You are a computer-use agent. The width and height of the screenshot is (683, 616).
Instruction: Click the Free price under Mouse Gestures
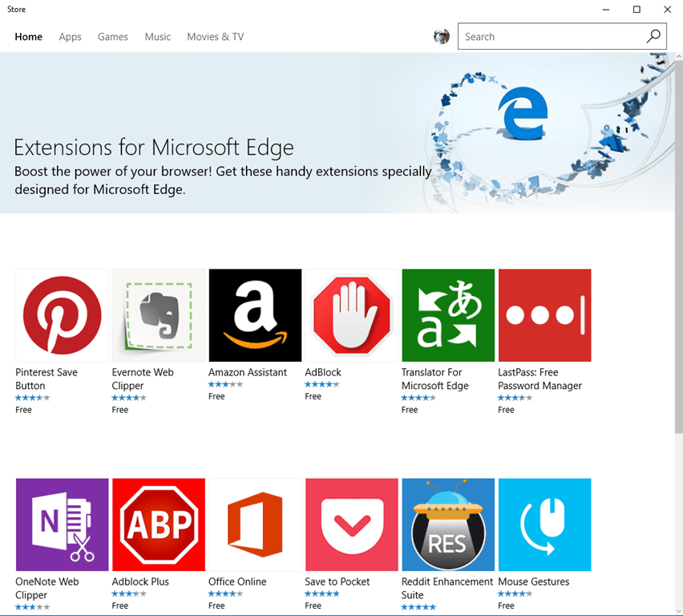point(506,606)
